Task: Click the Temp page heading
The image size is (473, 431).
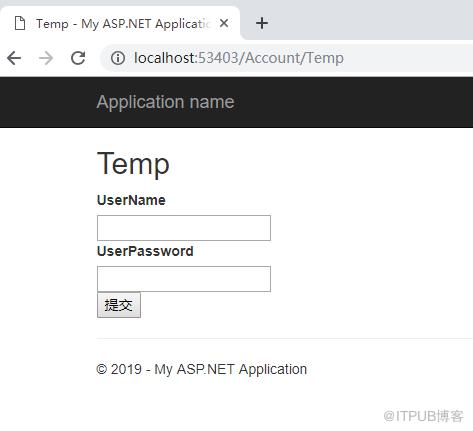Action: click(x=133, y=164)
